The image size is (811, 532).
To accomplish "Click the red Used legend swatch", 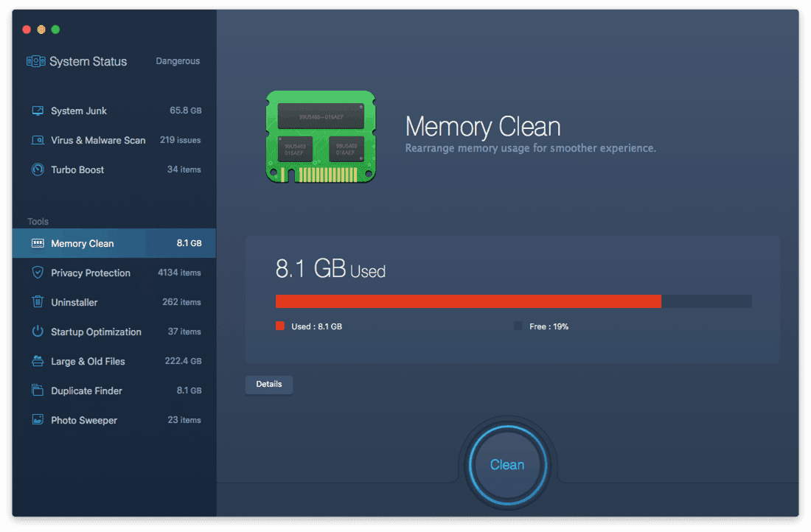I will [280, 326].
